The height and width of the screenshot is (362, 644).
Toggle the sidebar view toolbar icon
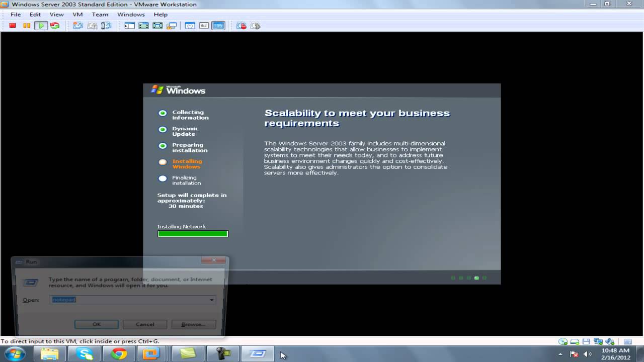click(x=129, y=26)
